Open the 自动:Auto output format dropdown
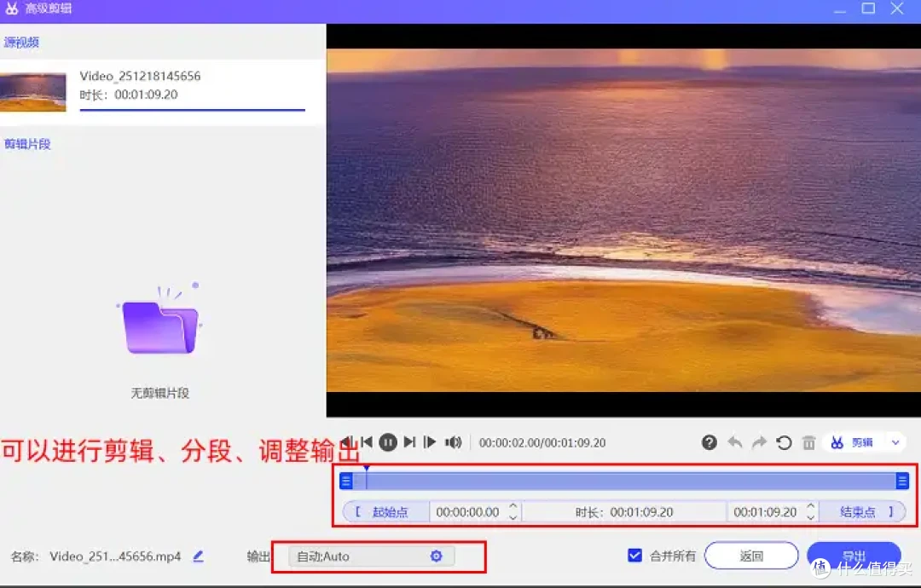921x588 pixels. click(x=371, y=556)
